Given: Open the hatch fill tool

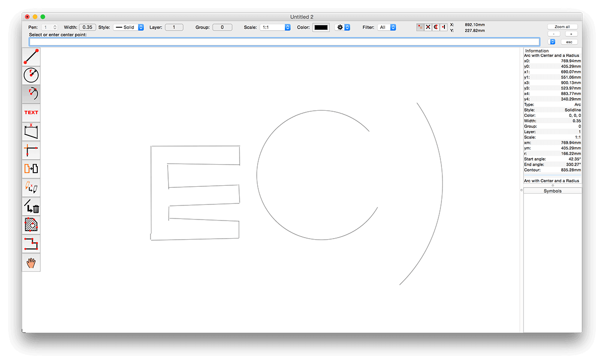Looking at the screenshot, I should (31, 225).
